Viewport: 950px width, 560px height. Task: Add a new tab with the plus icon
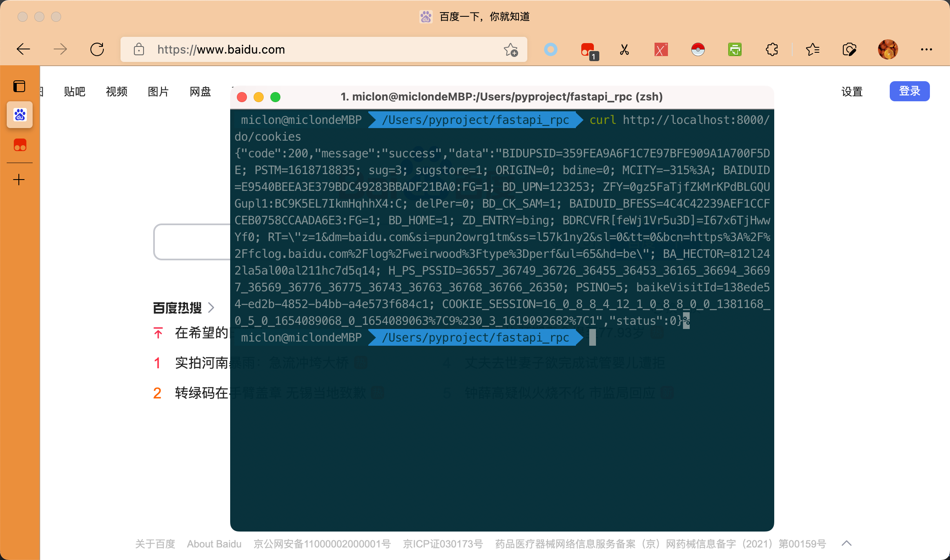(x=19, y=180)
